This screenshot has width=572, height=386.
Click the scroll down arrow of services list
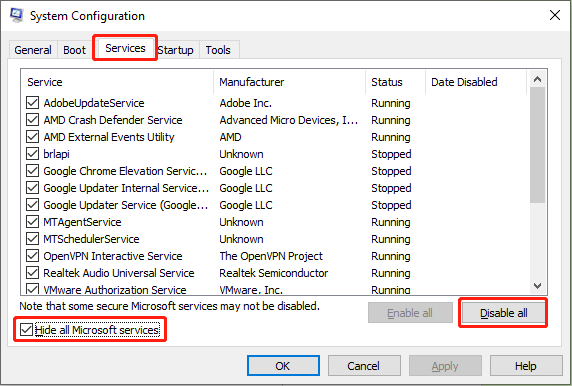tap(537, 286)
